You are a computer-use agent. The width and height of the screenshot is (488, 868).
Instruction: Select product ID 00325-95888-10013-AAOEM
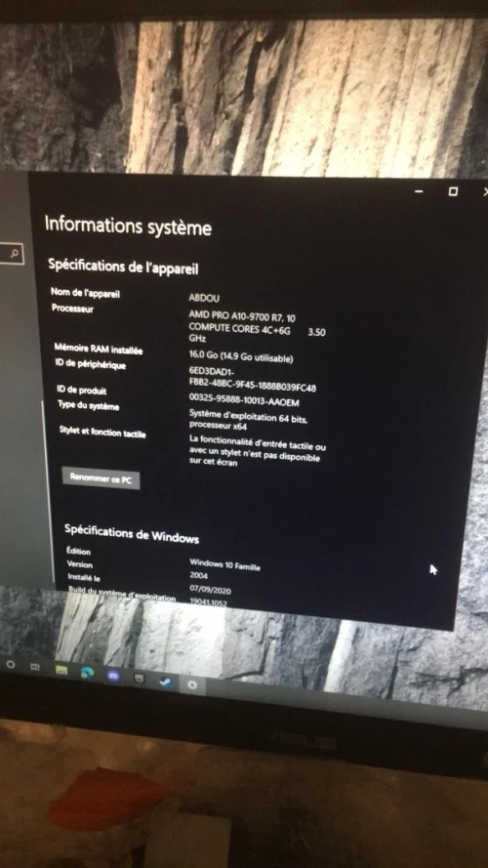(x=244, y=399)
